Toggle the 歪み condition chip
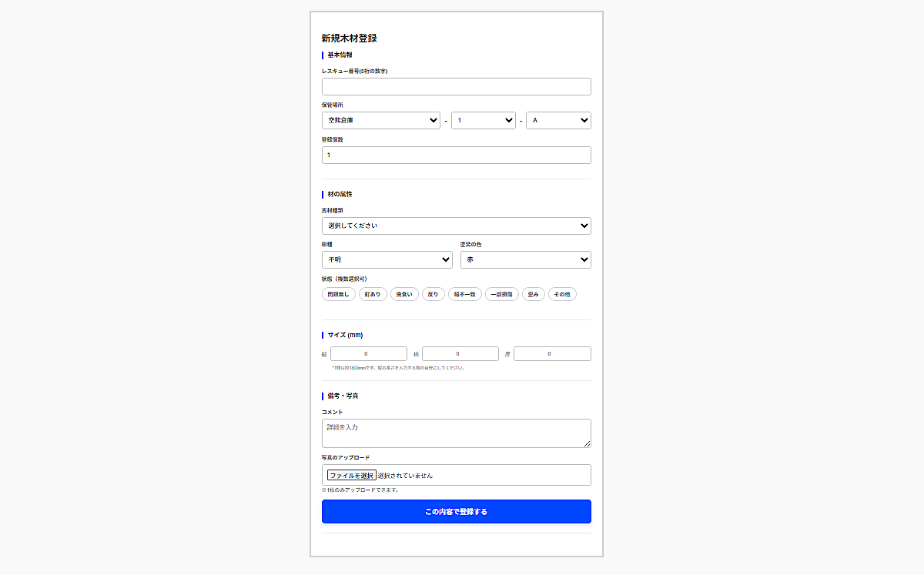This screenshot has width=924, height=575. 533,294
